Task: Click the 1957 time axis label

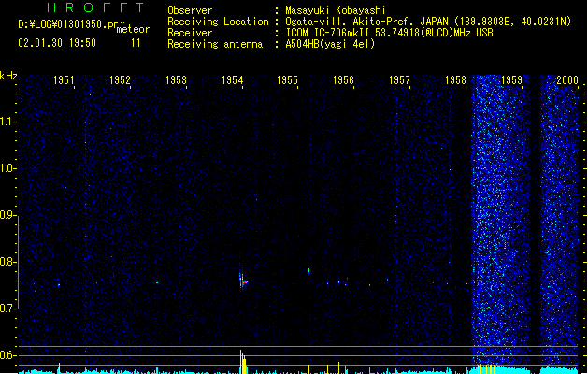Action: (x=399, y=80)
